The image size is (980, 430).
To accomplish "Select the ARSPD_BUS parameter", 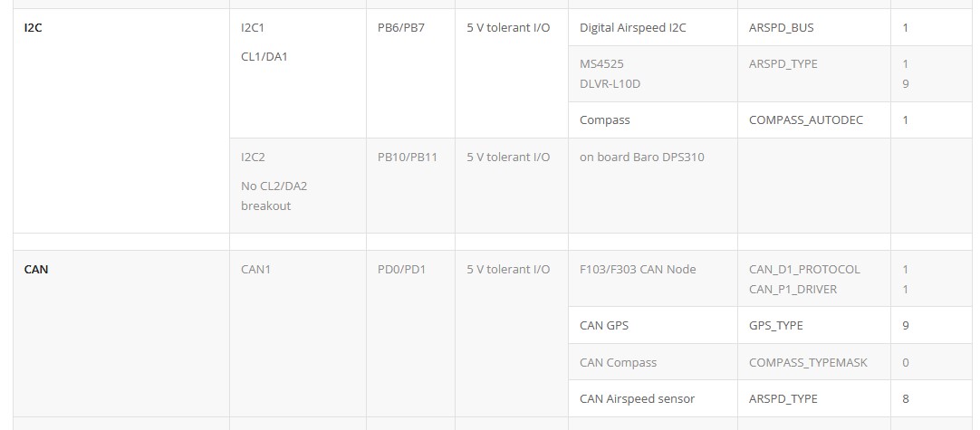I will click(x=782, y=27).
